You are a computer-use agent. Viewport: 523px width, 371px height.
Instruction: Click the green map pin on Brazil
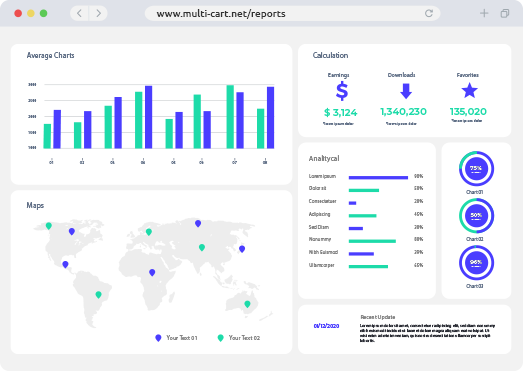pyautogui.click(x=98, y=295)
